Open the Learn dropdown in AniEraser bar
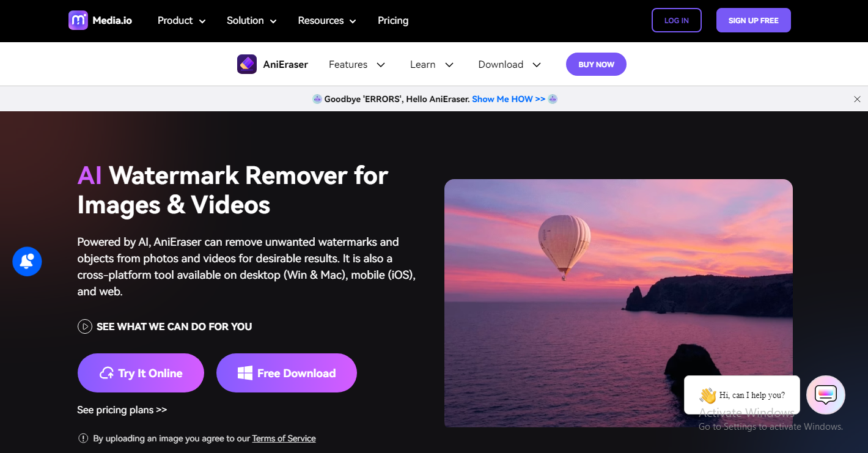 tap(432, 64)
